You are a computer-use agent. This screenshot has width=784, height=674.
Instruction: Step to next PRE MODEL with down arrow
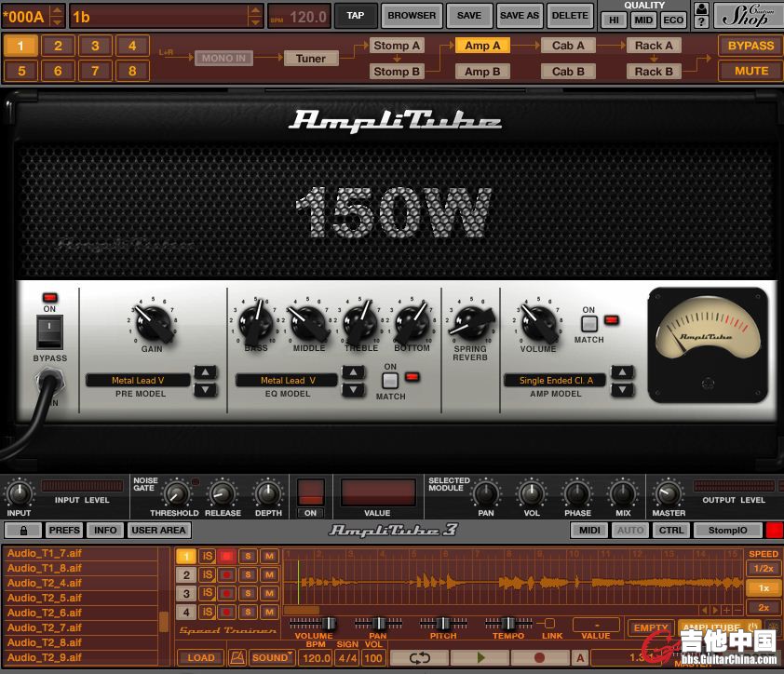205,390
